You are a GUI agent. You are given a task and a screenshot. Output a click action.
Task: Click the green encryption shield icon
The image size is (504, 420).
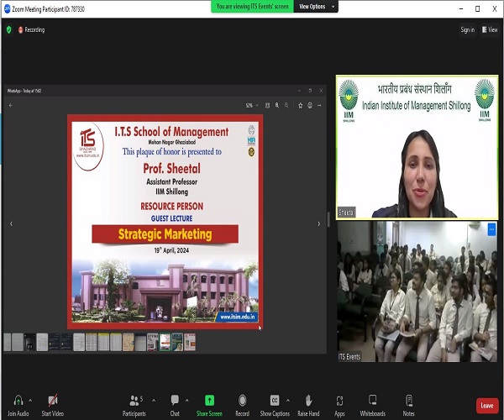point(9,30)
